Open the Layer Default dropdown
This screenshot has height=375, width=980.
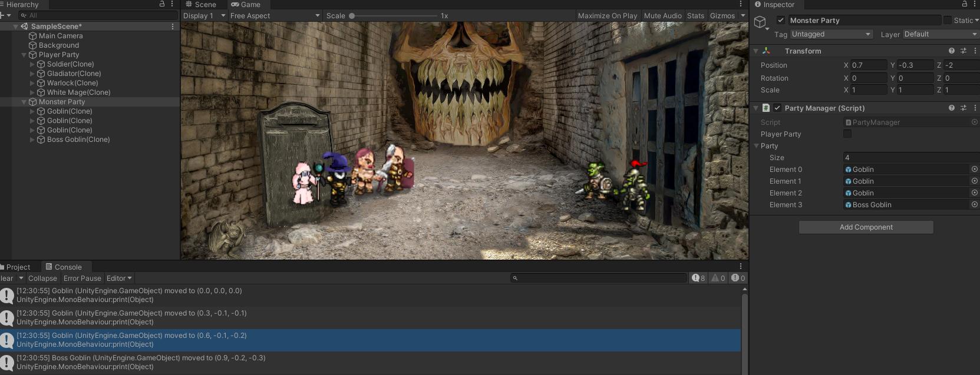click(941, 35)
